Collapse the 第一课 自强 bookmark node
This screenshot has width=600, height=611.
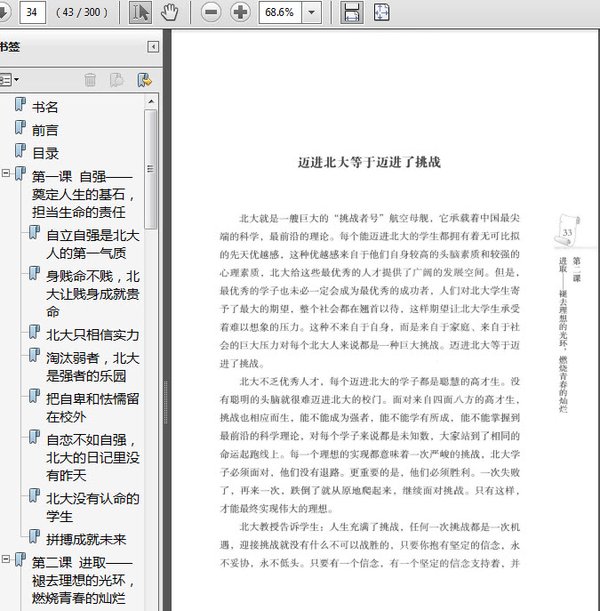[x=6, y=173]
